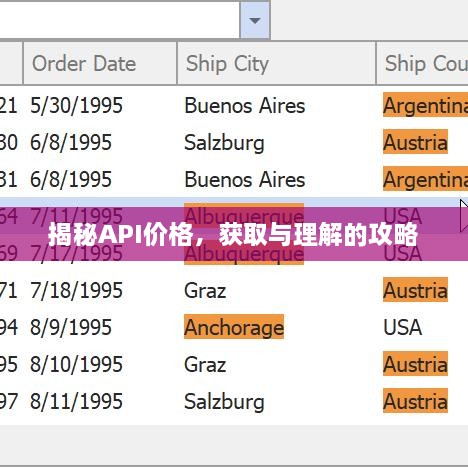Click the USA cell in Anchorage row
This screenshot has height=468, width=468.
click(403, 327)
